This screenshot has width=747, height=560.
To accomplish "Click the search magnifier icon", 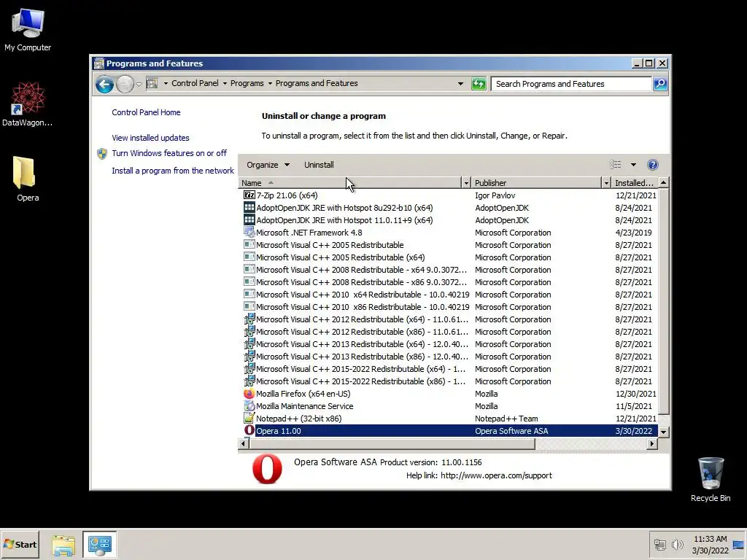I will click(660, 84).
